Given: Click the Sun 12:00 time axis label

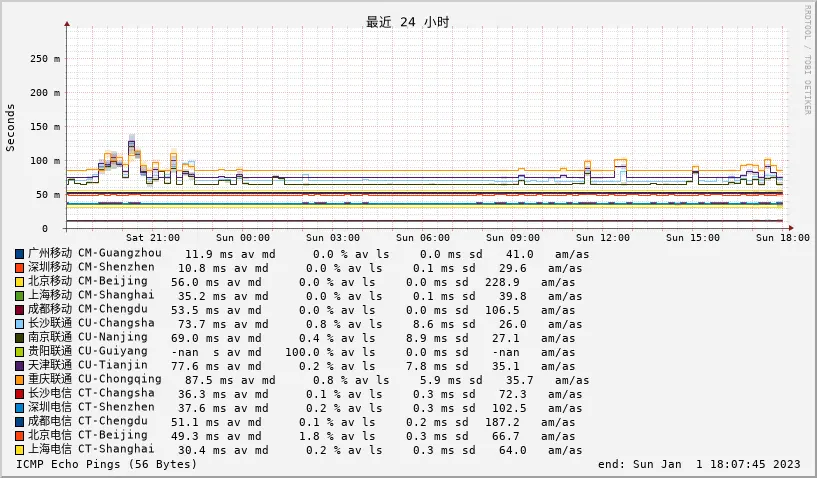Looking at the screenshot, I should (603, 238).
